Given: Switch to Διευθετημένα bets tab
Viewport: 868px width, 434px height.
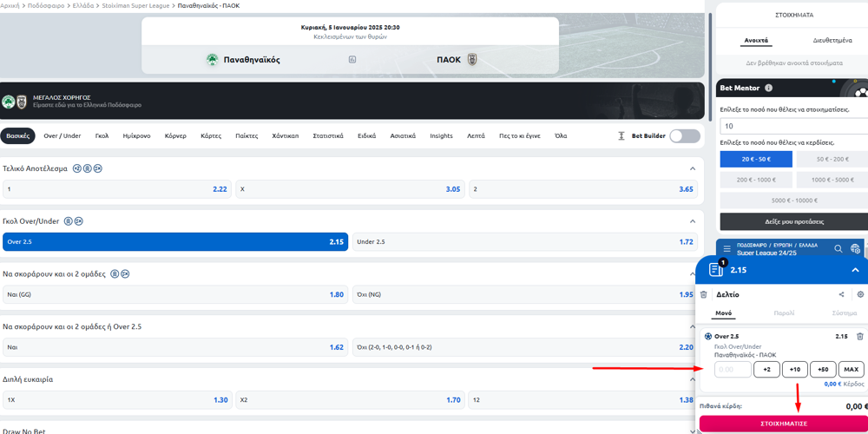Looking at the screenshot, I should (832, 41).
